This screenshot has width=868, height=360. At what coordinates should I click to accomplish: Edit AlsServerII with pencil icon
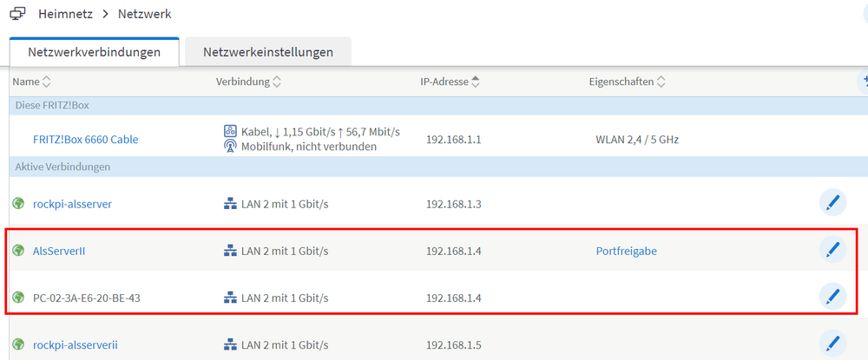point(832,251)
